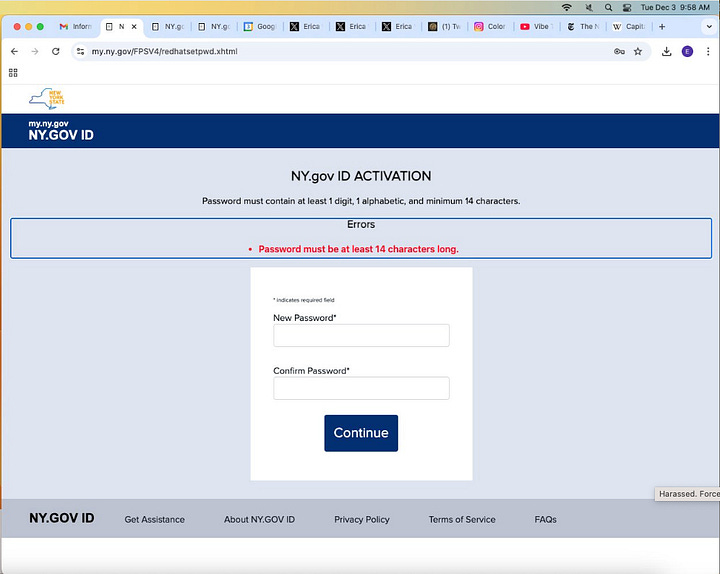Click the date and time in the menu bar
The width and height of the screenshot is (720, 574).
(x=675, y=7)
